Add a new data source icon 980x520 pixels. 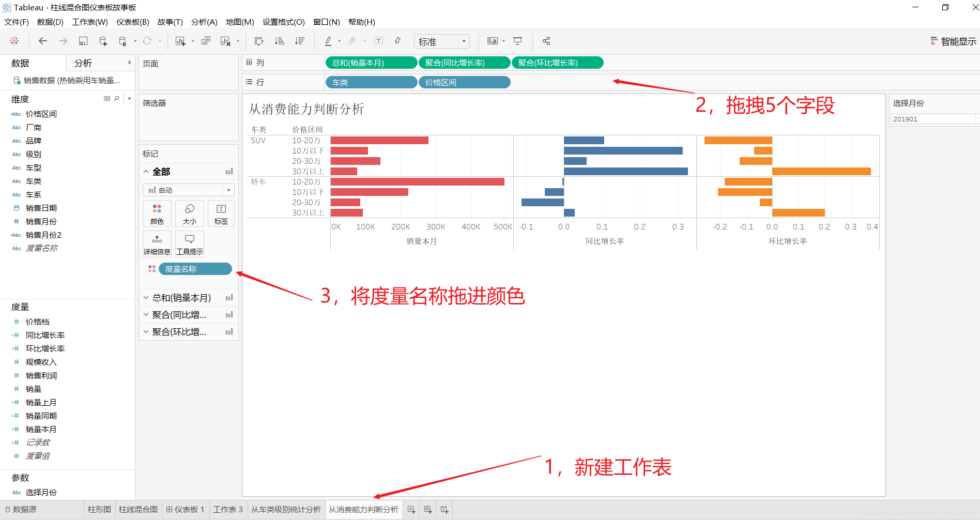[103, 41]
